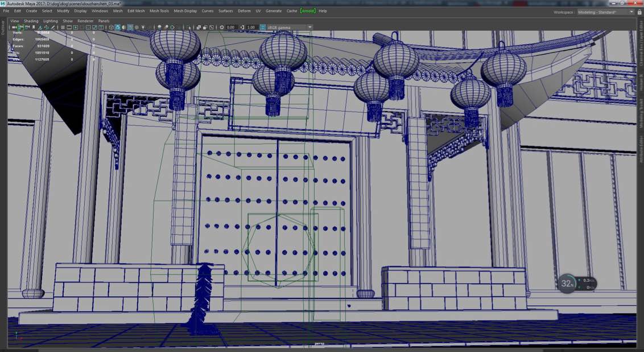Click the Use All Lights icon
644x352 pixels.
[x=143, y=27]
